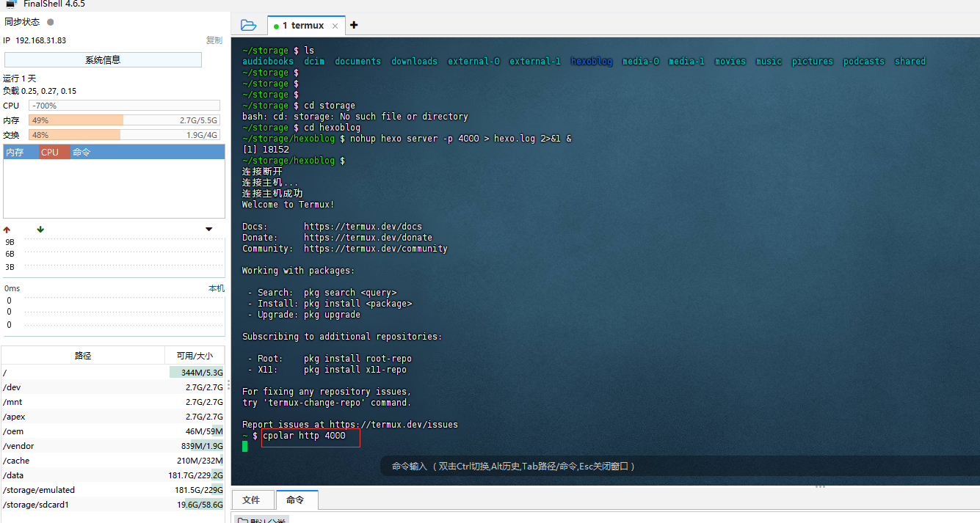
Task: Sort disk list by 路径 header
Action: pos(83,356)
